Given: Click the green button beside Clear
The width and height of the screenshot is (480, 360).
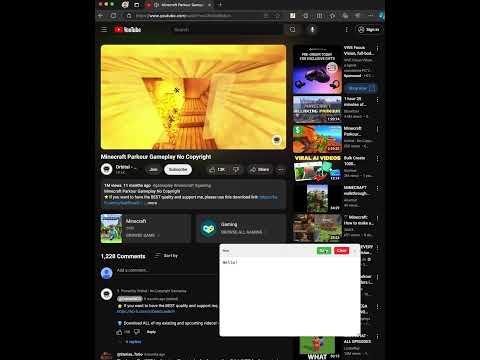Looking at the screenshot, I should (x=324, y=251).
